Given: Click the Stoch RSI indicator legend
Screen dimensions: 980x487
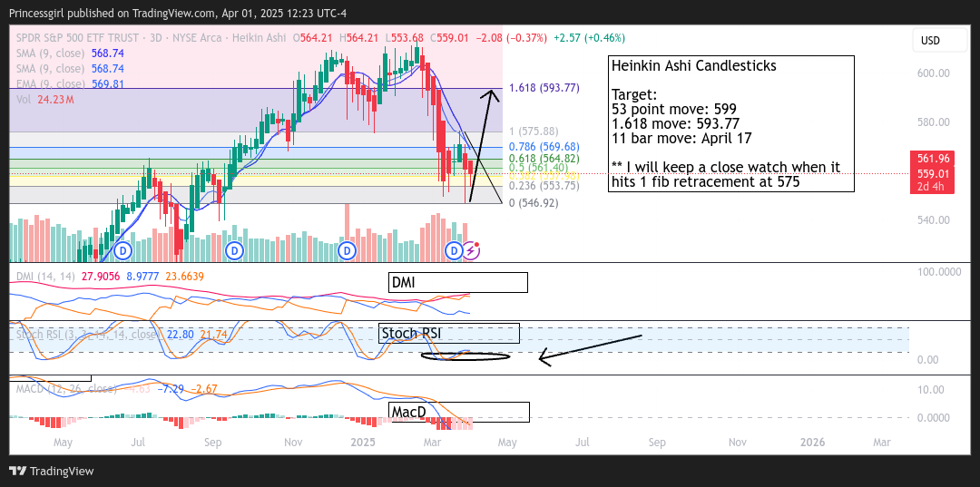Looking at the screenshot, I should (x=87, y=335).
